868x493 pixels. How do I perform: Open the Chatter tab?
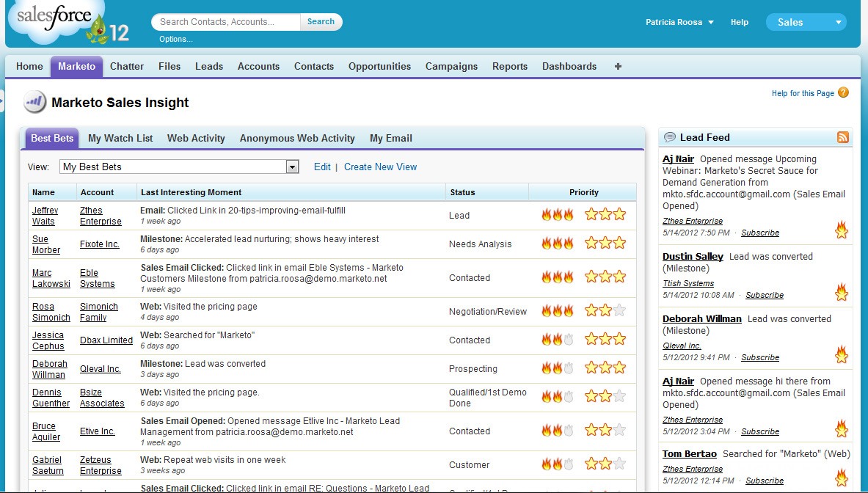[127, 67]
